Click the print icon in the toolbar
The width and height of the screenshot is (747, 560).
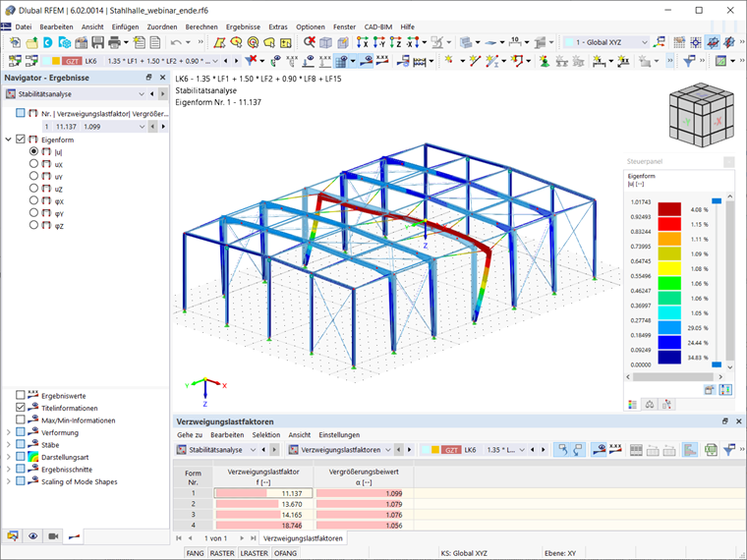click(114, 42)
